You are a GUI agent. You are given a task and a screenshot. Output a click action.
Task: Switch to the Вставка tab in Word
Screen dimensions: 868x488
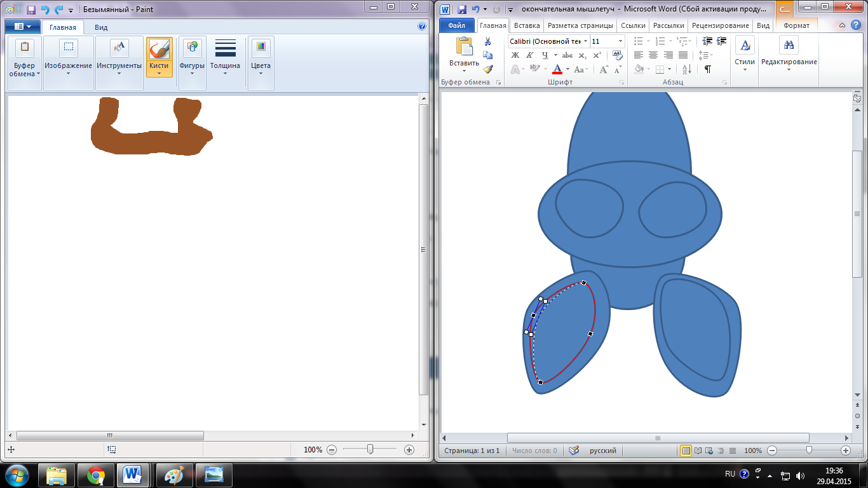527,25
